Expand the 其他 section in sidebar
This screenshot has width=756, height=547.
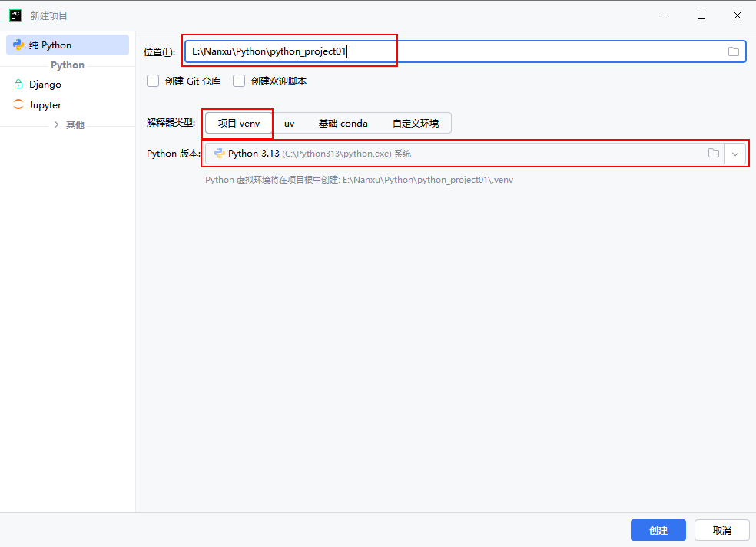(57, 124)
